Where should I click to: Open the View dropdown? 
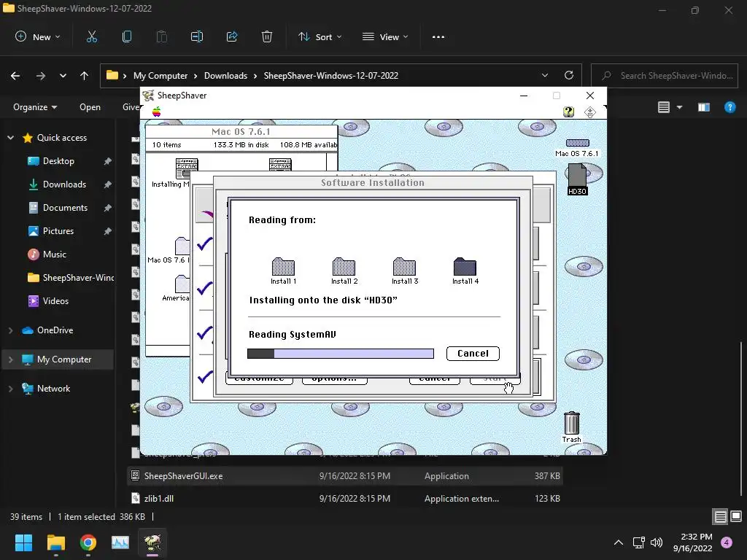point(385,36)
